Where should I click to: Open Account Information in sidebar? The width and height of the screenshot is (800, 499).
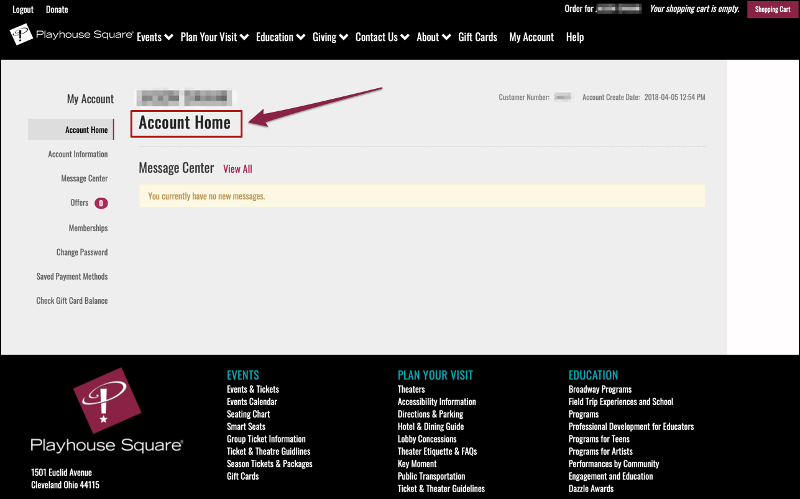78,154
